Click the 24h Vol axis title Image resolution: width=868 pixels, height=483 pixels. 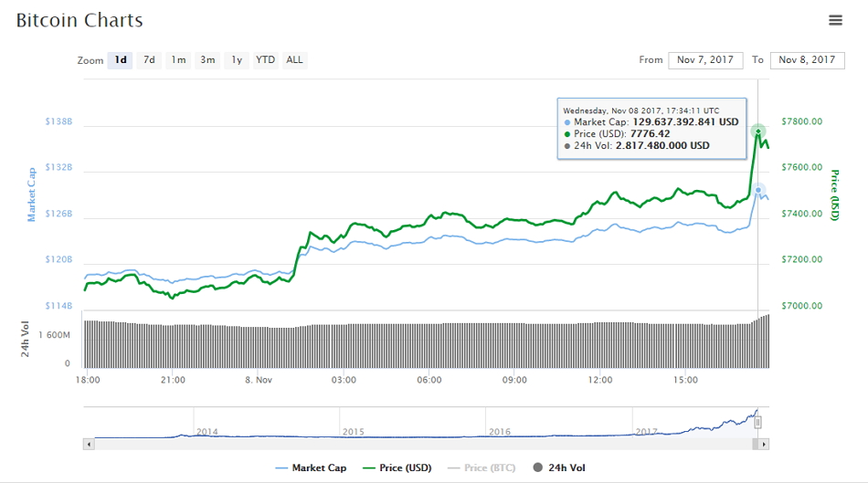point(25,339)
